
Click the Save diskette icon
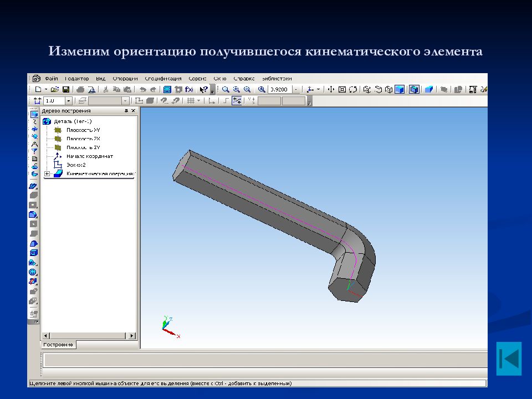click(x=66, y=90)
